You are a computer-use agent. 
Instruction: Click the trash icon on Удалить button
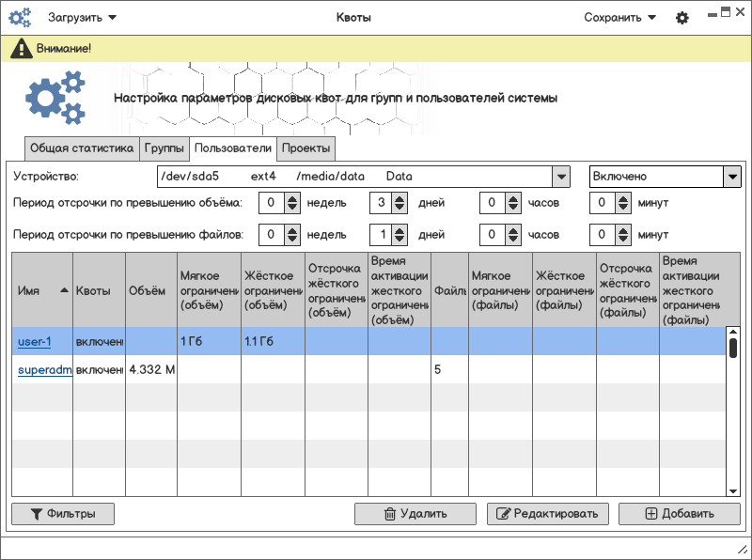point(389,514)
